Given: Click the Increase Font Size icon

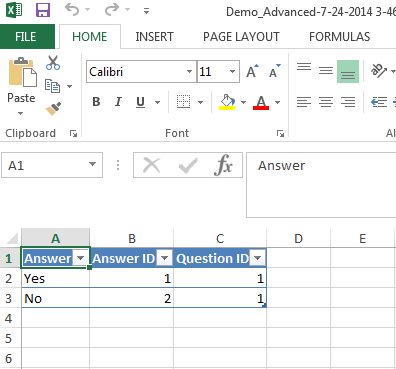Looking at the screenshot, I should (252, 71).
